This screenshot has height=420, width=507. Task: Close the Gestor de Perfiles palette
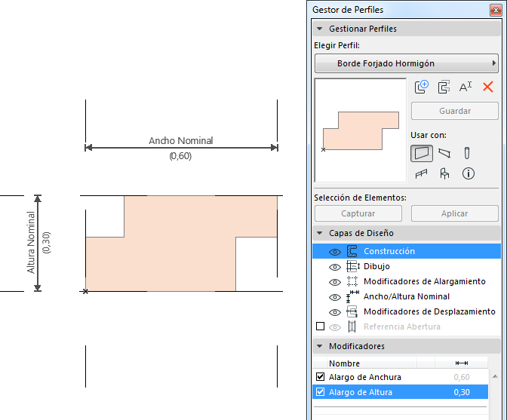496,11
